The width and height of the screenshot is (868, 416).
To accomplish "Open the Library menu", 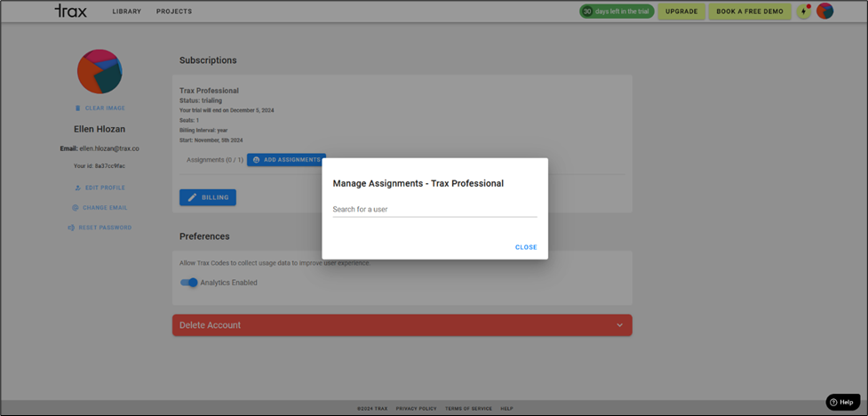I will coord(127,11).
